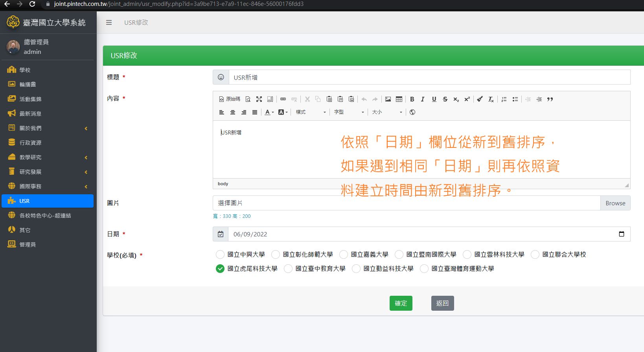Apply block quote formatting

pos(550,99)
